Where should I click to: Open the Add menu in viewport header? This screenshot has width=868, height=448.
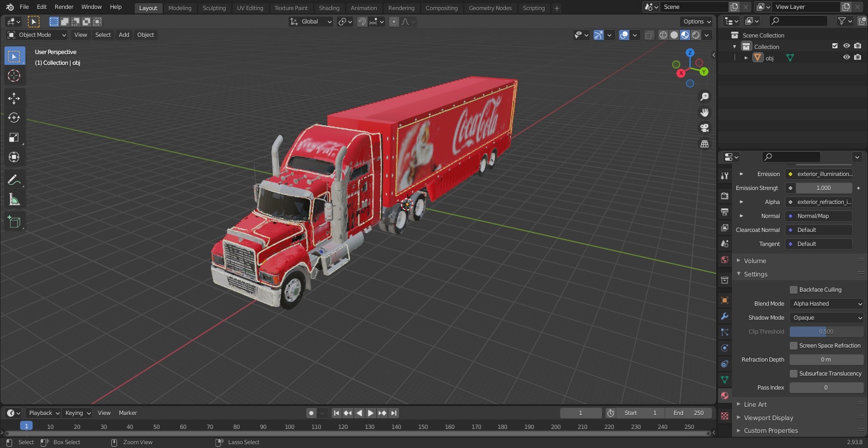[124, 35]
